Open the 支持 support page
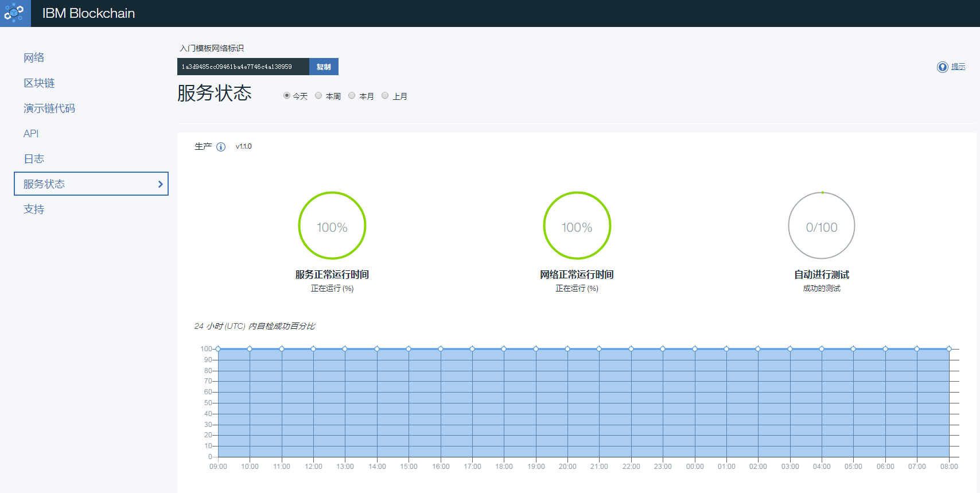 (34, 209)
